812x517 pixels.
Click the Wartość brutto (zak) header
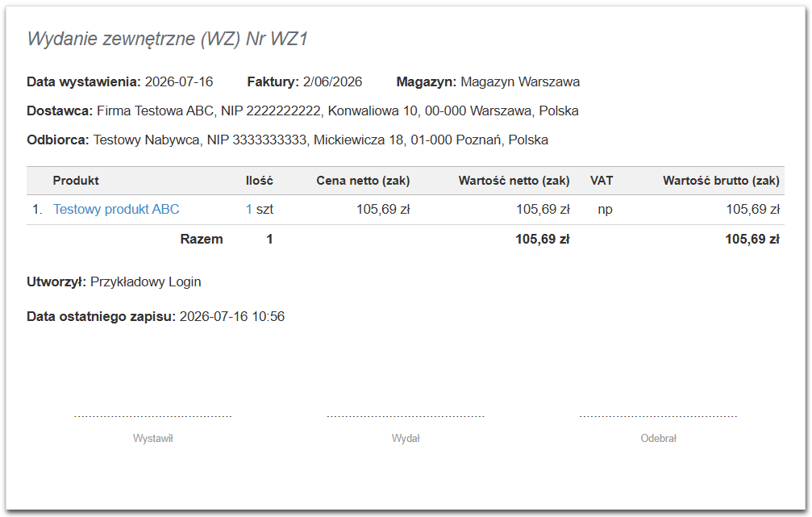coord(721,181)
